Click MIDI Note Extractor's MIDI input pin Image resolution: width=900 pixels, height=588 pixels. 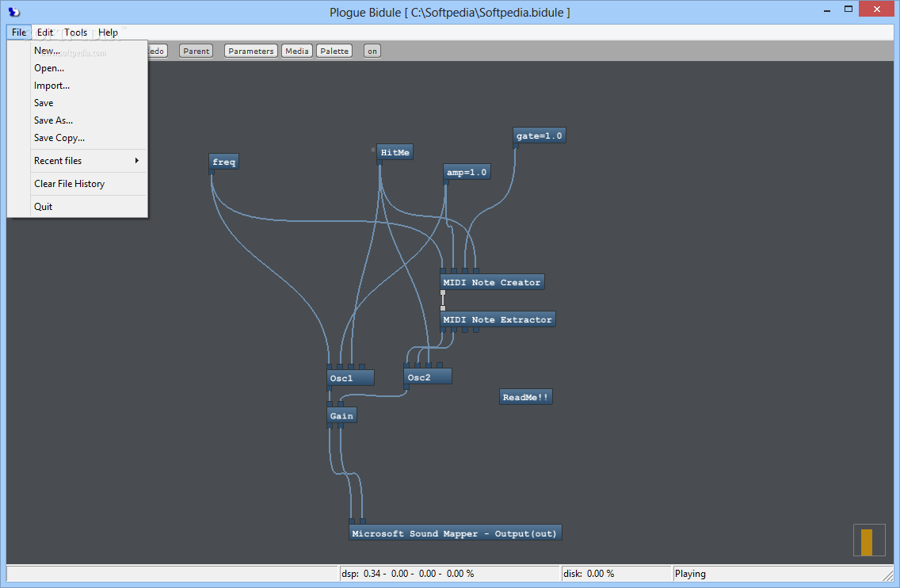(443, 308)
